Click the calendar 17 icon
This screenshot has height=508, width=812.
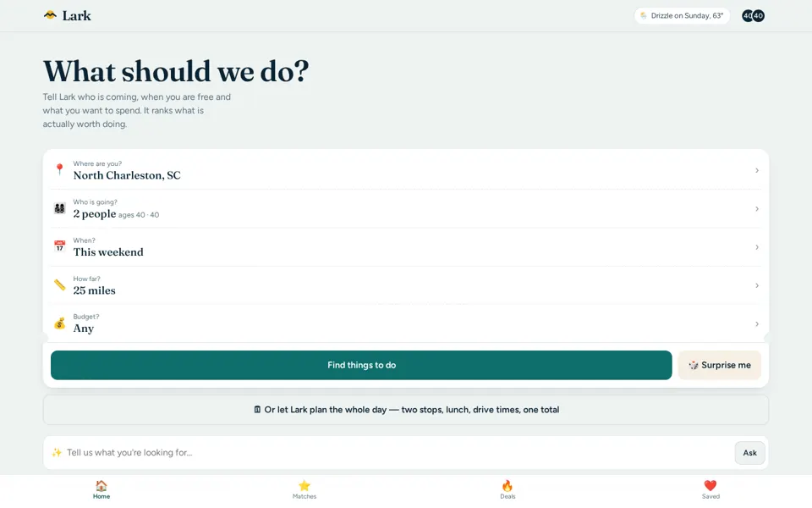pyautogui.click(x=59, y=246)
